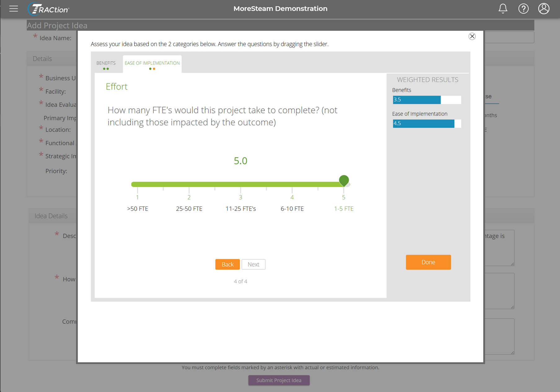Click the 5.0 slider value readout
This screenshot has height=392, width=560.
240,161
